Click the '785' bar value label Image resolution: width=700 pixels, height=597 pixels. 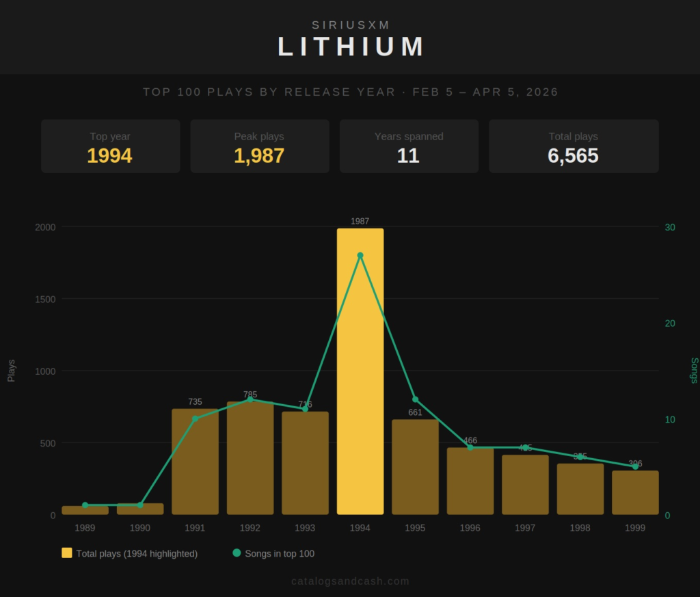(250, 395)
